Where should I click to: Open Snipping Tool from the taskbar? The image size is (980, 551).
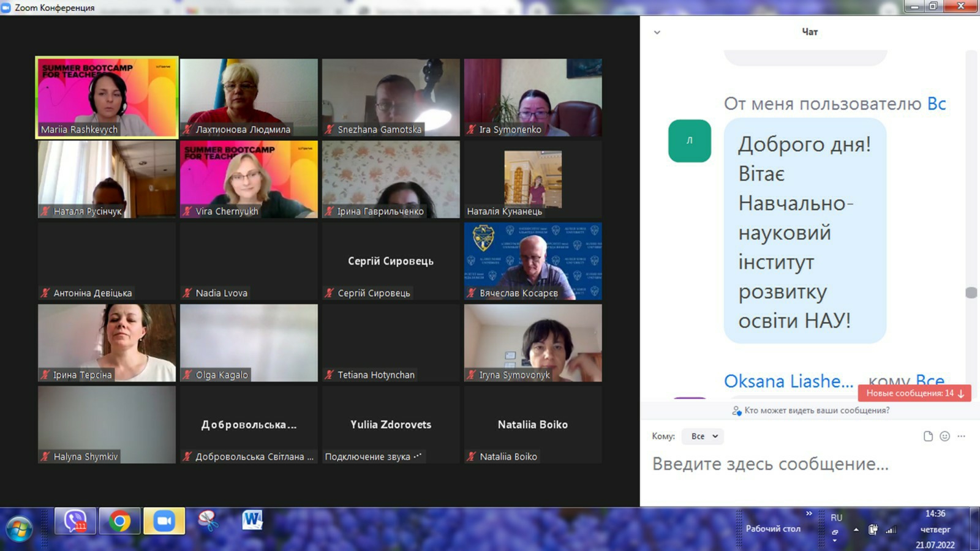pos(208,521)
